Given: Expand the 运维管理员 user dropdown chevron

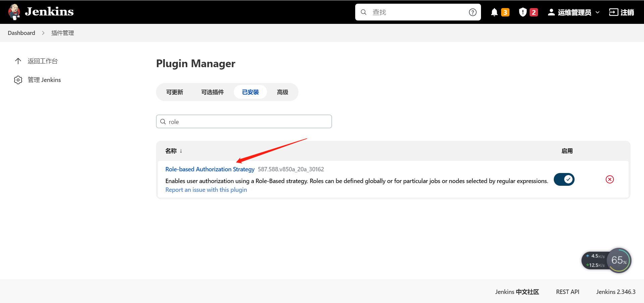Looking at the screenshot, I should coord(597,12).
